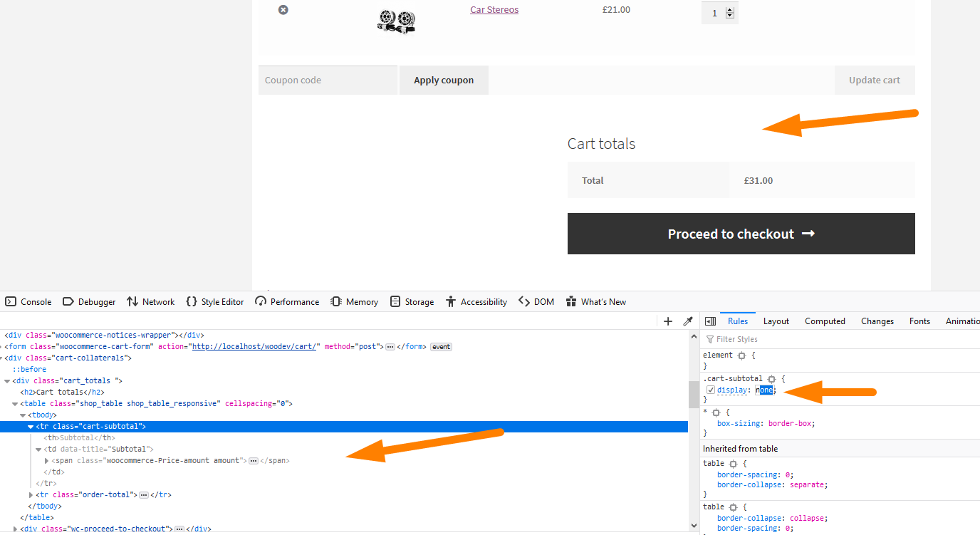Expand the tr order-total node
The height and width of the screenshot is (535, 980).
click(31, 495)
